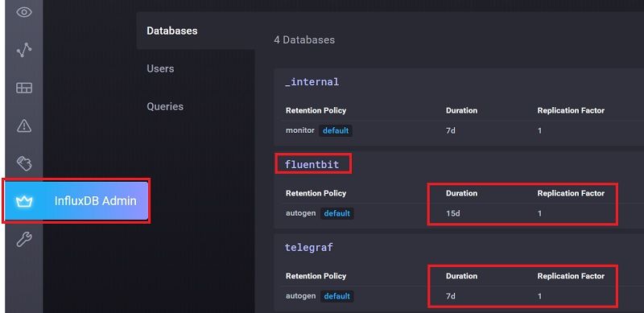
Task: Click the _internal database name
Action: click(x=312, y=82)
